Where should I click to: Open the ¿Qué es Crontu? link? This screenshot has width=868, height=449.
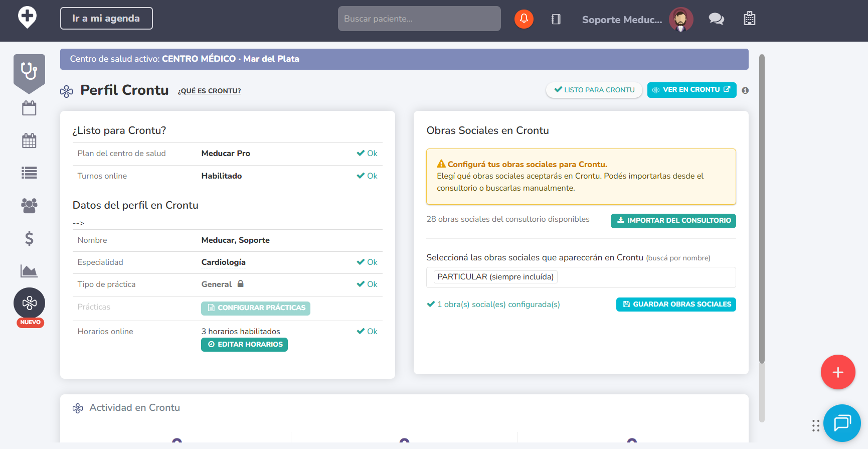[209, 91]
